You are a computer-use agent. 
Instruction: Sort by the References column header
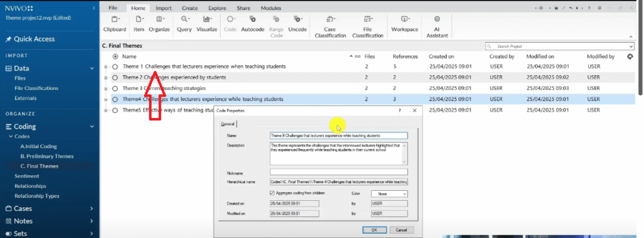pyautogui.click(x=405, y=57)
